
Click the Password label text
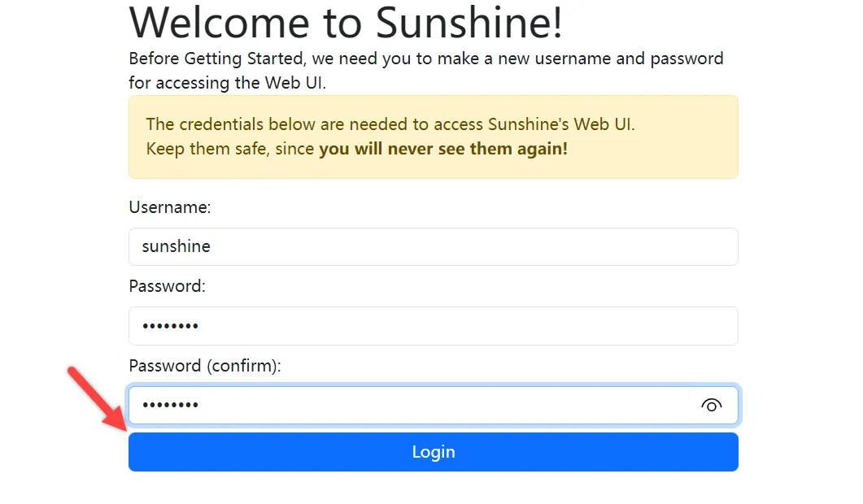coord(167,286)
